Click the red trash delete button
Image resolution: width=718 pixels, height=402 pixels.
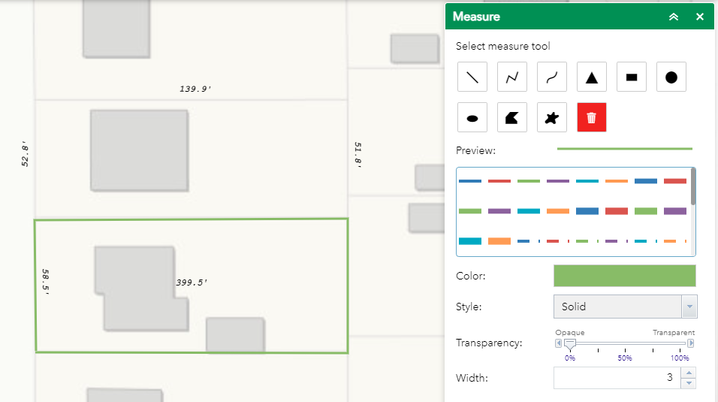click(592, 117)
